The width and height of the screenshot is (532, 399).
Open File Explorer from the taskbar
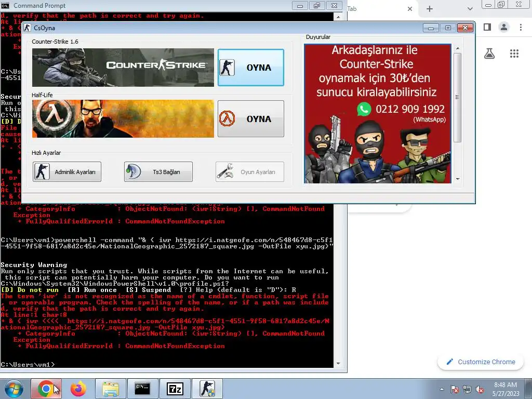[111, 389]
